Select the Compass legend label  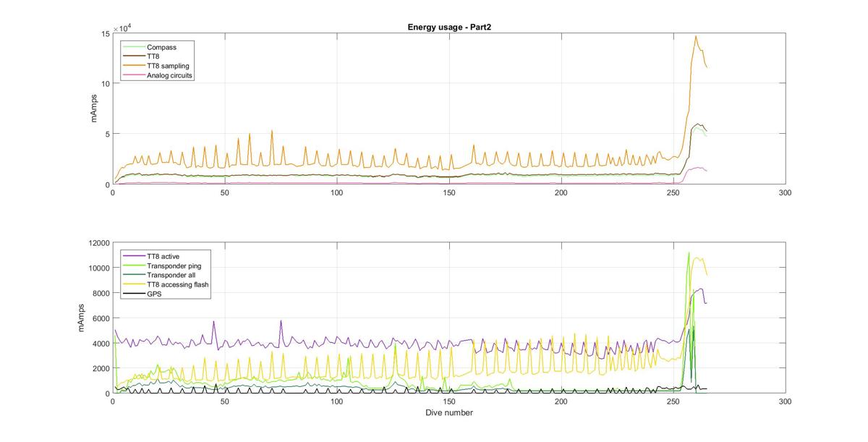tap(161, 48)
